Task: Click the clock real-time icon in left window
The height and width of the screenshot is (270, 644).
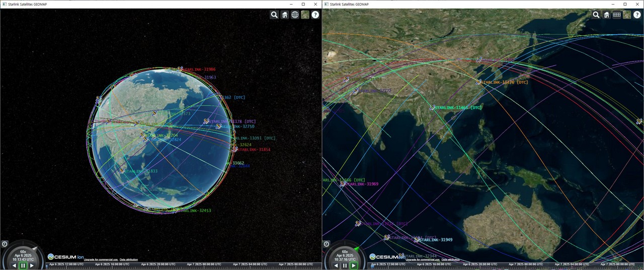Action: (x=4, y=244)
